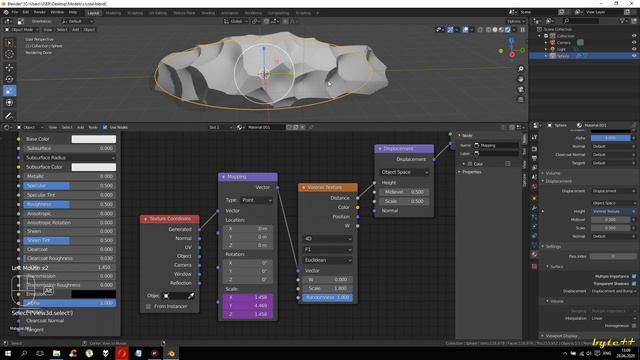Toggle Multiple Importance checkbox
640x360 pixels.
pos(634,276)
